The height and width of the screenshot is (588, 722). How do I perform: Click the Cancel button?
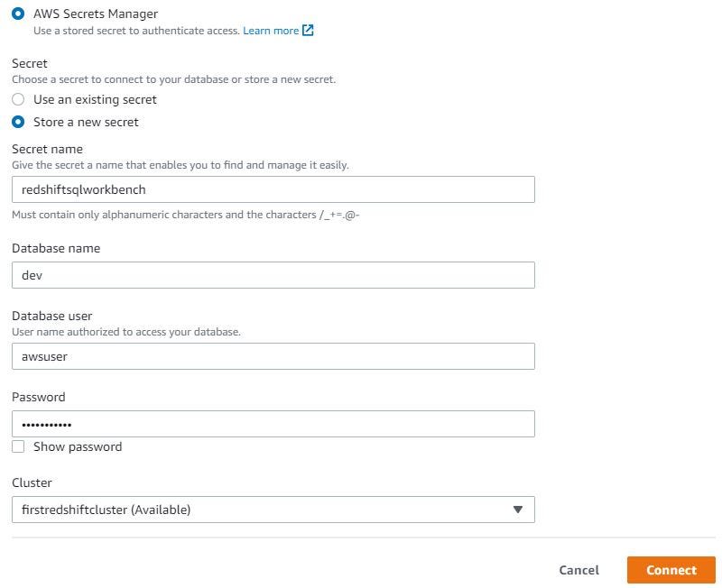(579, 570)
